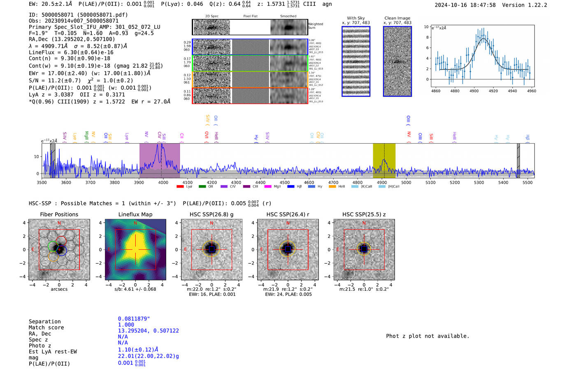Click the Separation value 0.0811879"
Image resolution: width=576 pixels, height=392 pixels.
134,319
